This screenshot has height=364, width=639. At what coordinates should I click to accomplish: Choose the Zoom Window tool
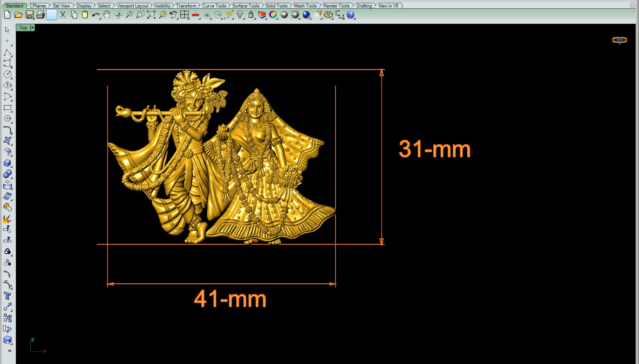pyautogui.click(x=140, y=15)
